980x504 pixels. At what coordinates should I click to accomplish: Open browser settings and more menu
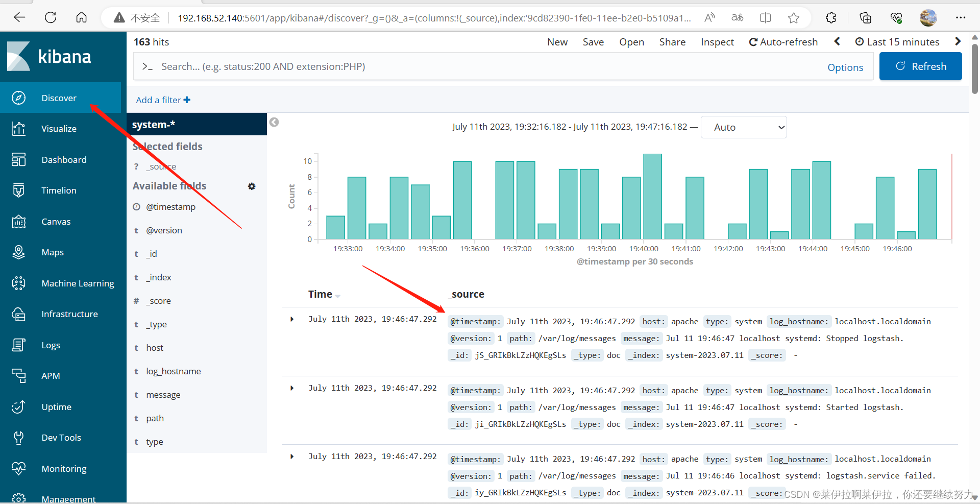point(961,18)
